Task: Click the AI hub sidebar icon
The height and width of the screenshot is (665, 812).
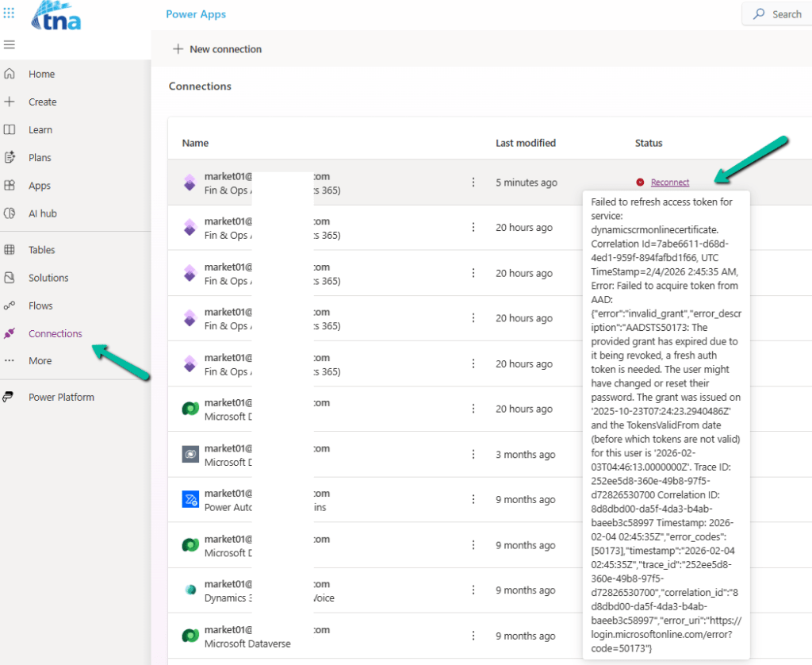Action: (10, 213)
